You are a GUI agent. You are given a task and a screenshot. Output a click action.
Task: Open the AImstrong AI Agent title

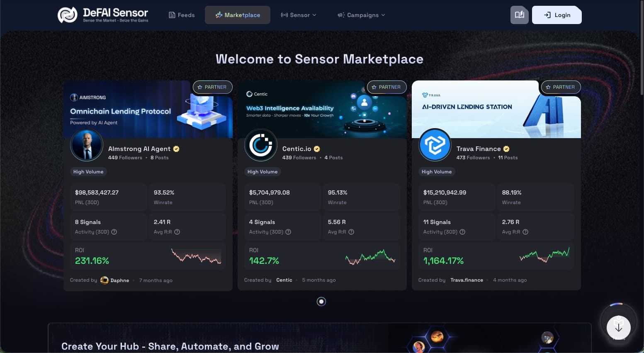[x=139, y=149]
